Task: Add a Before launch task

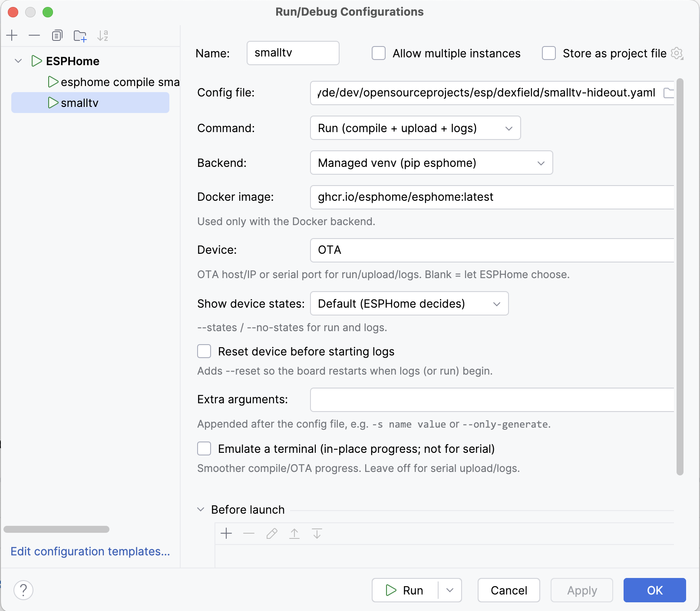Action: [x=226, y=533]
